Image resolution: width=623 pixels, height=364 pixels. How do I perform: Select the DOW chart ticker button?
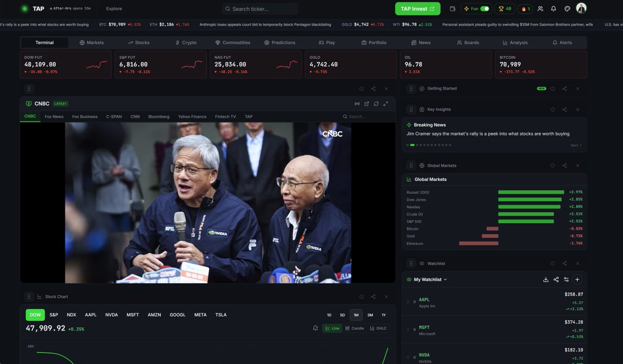click(x=35, y=315)
